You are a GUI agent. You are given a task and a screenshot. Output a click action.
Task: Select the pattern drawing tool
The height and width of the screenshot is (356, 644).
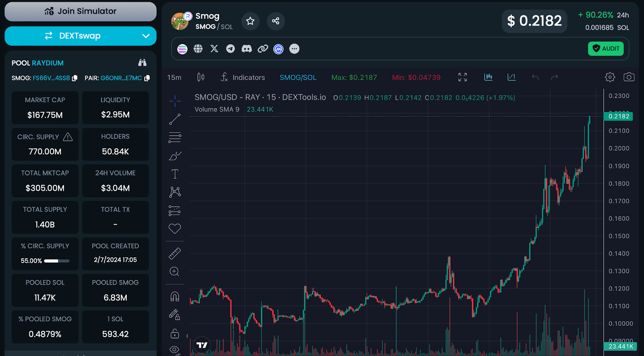pos(175,192)
